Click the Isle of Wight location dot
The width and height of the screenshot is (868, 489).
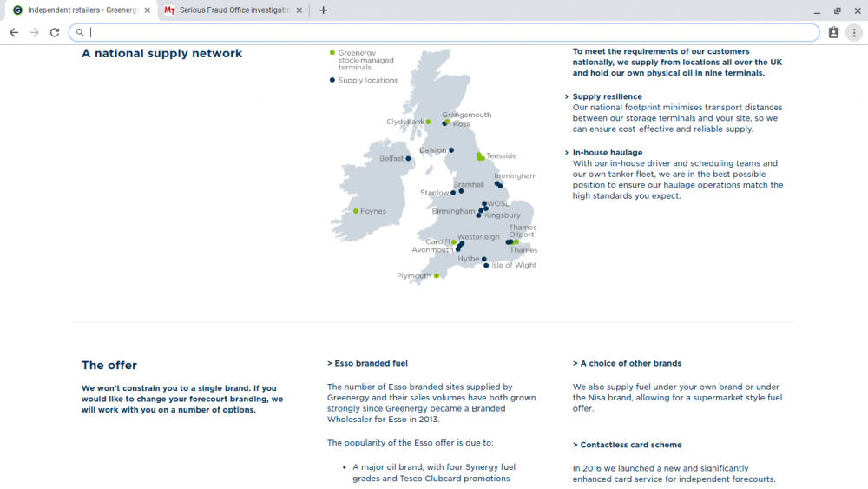[x=486, y=266]
